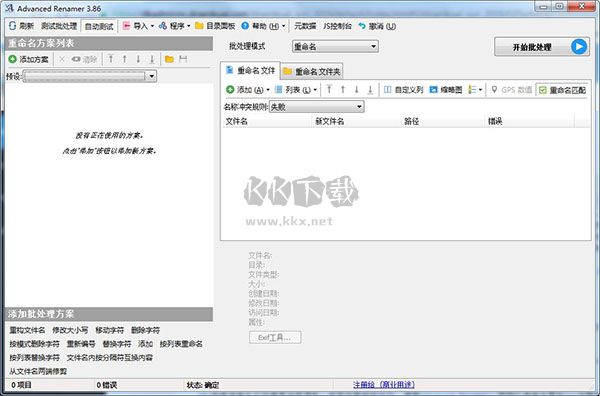Add the 添加 method in batch methods panel

click(x=145, y=344)
